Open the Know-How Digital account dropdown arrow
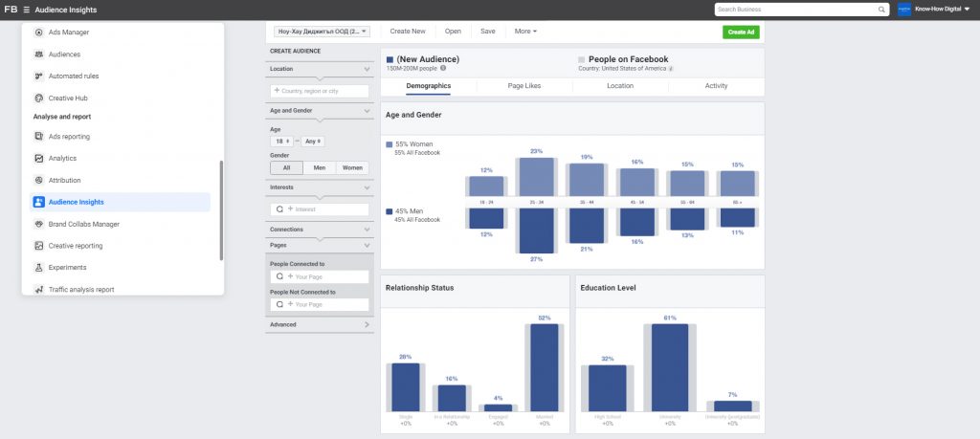This screenshot has height=439, width=980. tap(968, 10)
